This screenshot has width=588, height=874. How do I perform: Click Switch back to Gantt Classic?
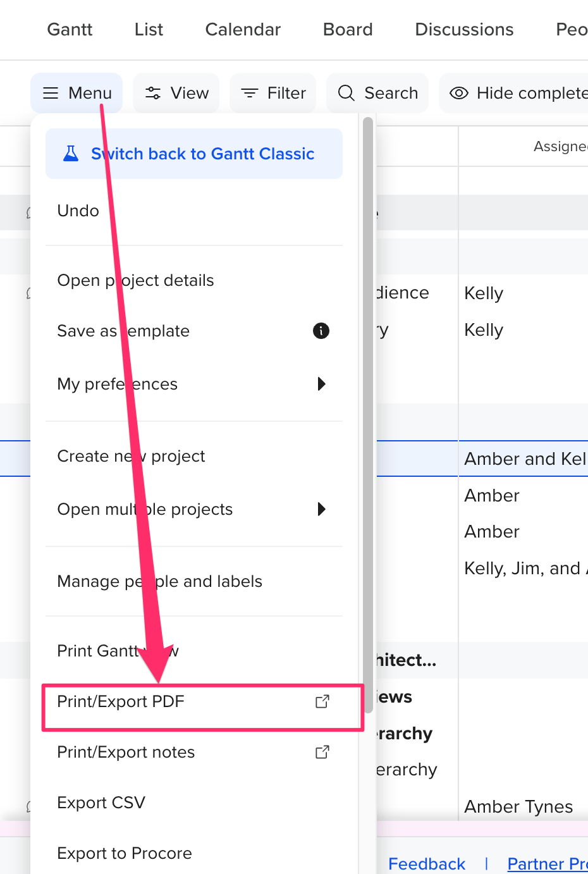point(202,154)
